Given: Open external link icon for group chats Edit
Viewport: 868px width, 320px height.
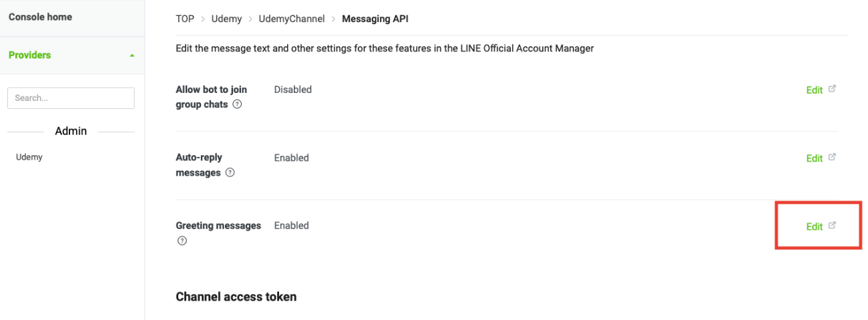Looking at the screenshot, I should (832, 89).
